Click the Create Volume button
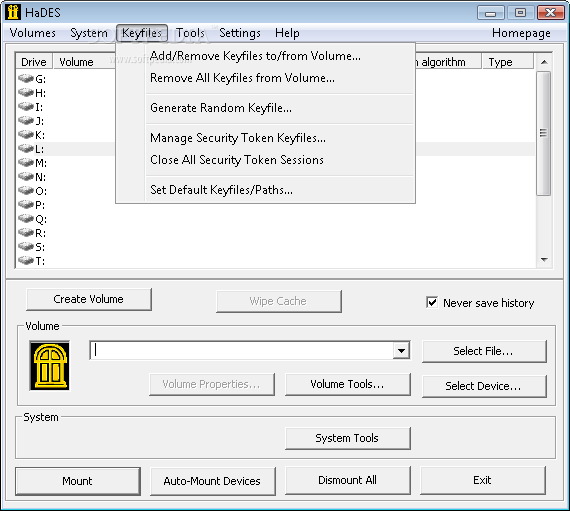 click(x=89, y=299)
